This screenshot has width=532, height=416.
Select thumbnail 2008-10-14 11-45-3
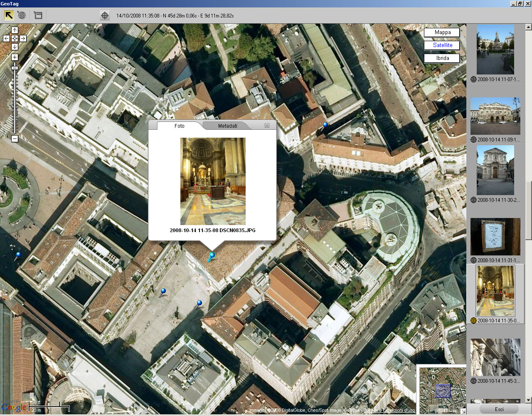pyautogui.click(x=495, y=357)
